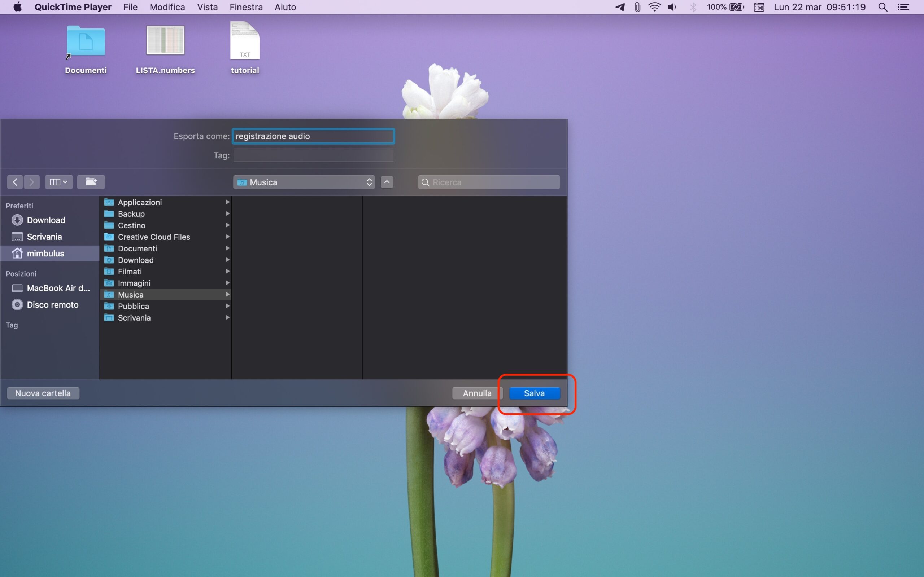Open Spotlight search in the menu bar
Image resolution: width=924 pixels, height=577 pixels.
pyautogui.click(x=882, y=7)
